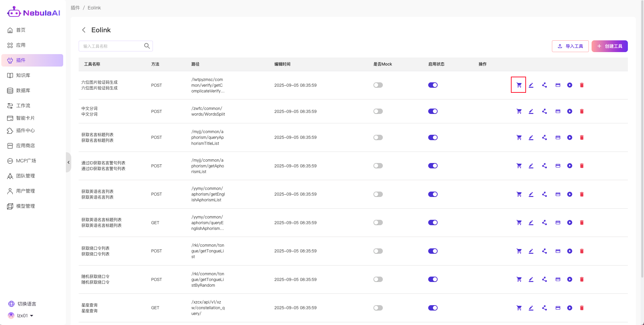This screenshot has height=325, width=644.
Task: Edit the 获取英语名言列表 tool
Action: [531, 194]
